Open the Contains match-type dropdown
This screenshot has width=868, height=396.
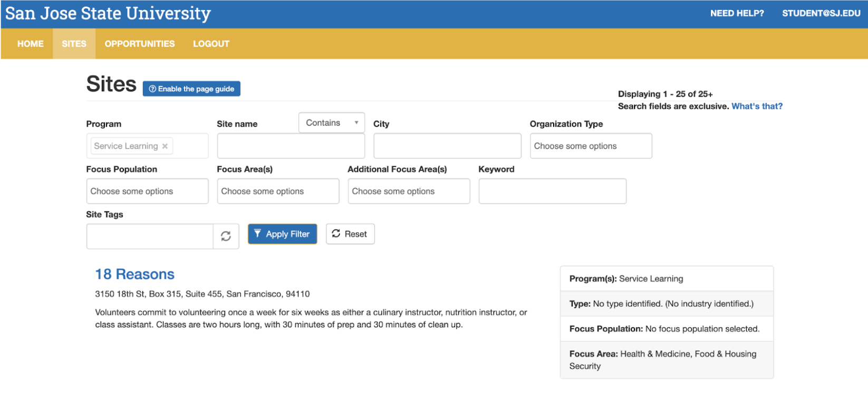[331, 122]
